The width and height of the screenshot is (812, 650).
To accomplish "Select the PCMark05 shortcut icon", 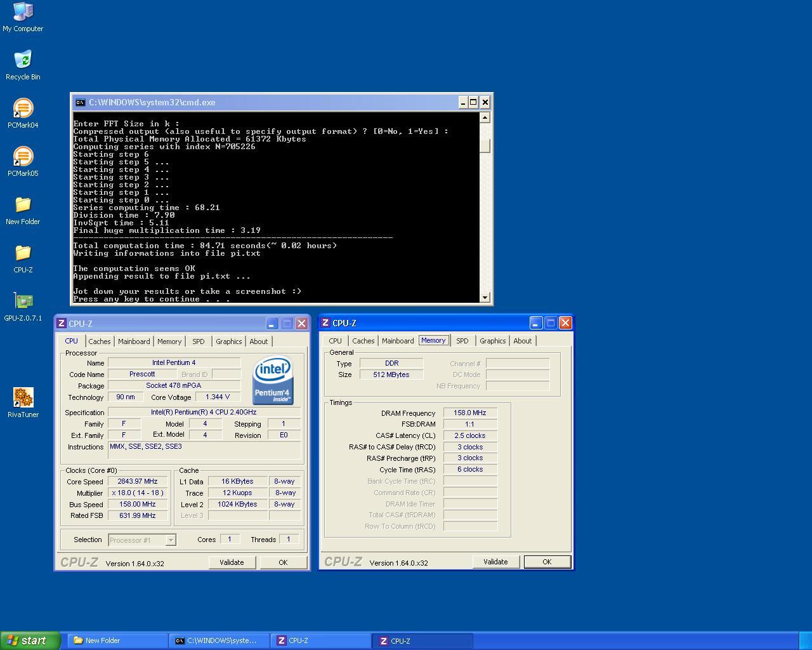I will 23,162.
